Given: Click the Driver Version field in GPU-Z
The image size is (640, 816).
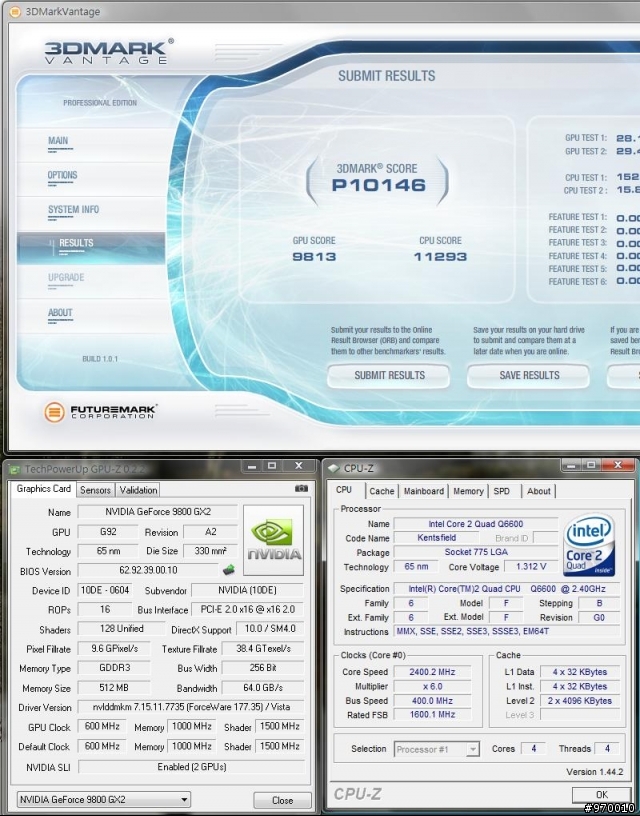Looking at the screenshot, I should (191, 707).
